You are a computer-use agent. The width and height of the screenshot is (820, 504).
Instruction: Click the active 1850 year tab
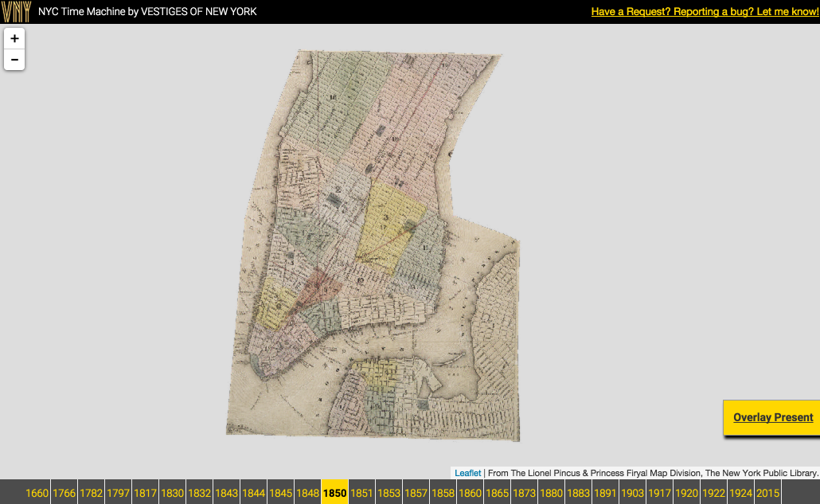coord(334,493)
